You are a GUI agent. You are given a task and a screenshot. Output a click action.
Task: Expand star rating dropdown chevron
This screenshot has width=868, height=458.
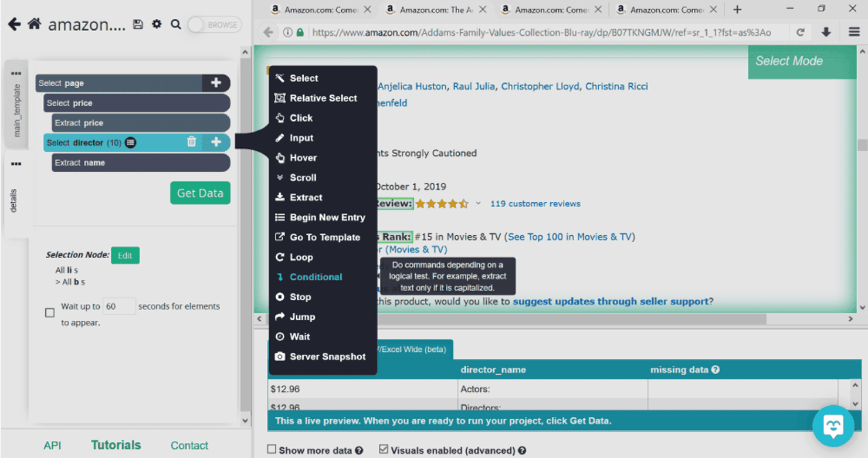[478, 203]
